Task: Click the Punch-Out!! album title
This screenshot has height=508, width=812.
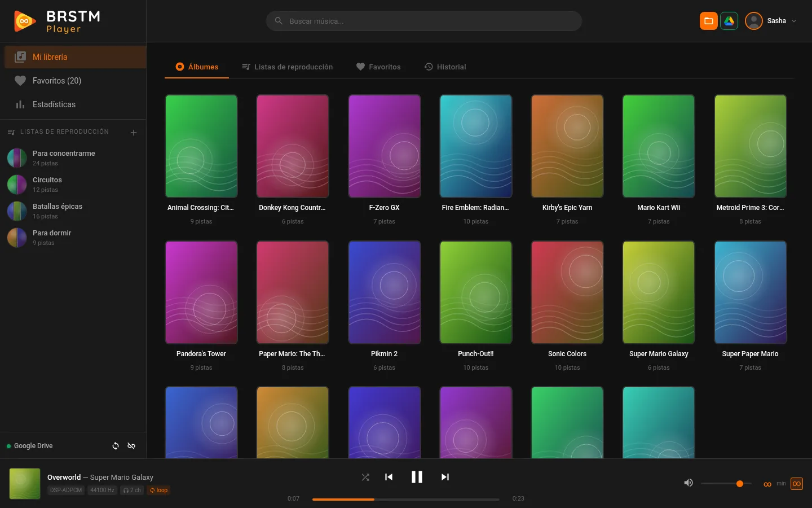Action: (476, 354)
